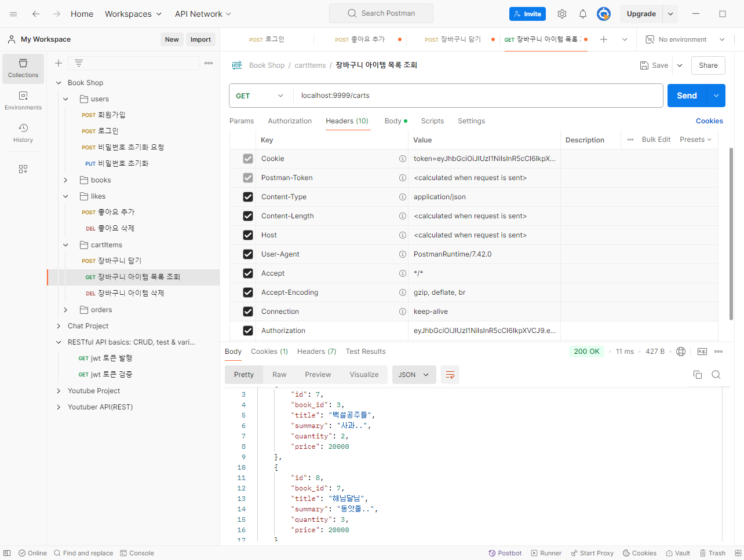
Task: Click the Invite button
Action: [527, 14]
